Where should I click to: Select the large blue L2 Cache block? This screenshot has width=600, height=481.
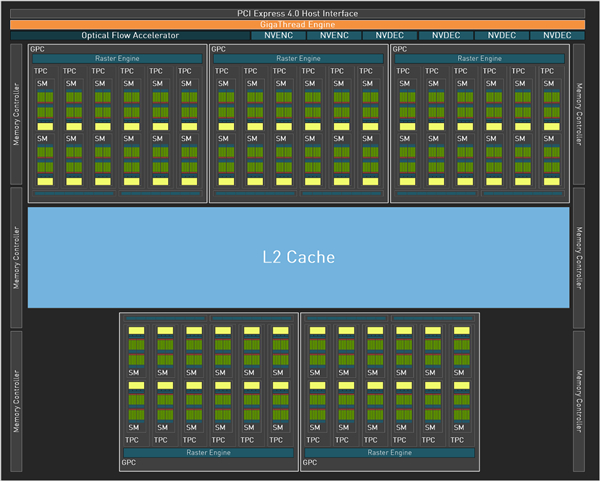(x=298, y=257)
